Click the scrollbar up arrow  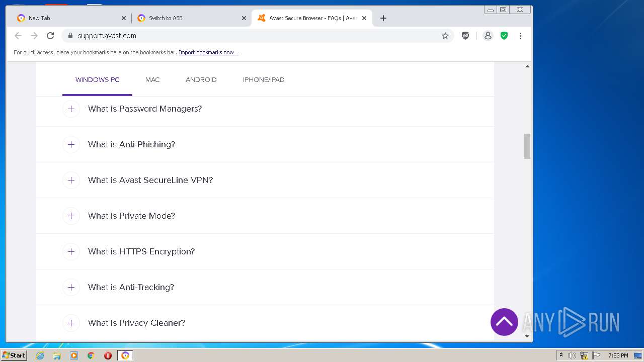pos(527,66)
